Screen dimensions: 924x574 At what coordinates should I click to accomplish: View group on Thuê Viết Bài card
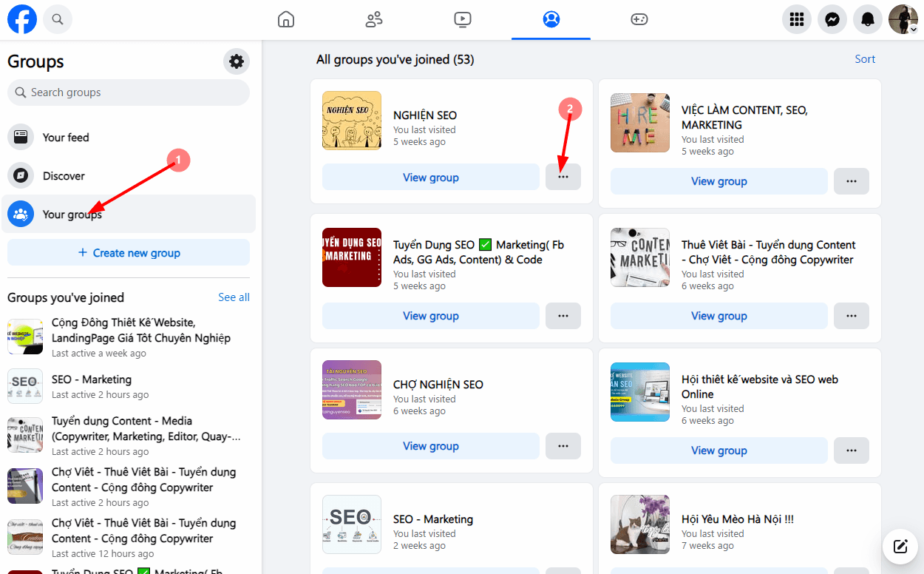point(719,316)
